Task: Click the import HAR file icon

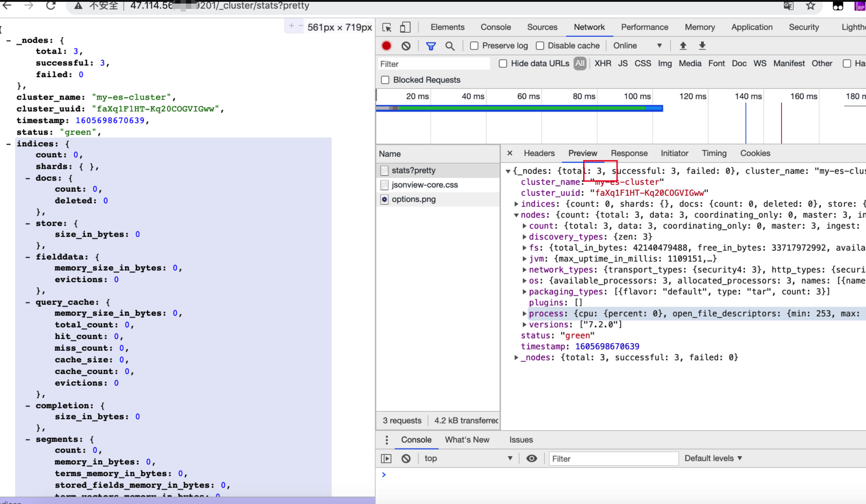Action: click(x=684, y=46)
